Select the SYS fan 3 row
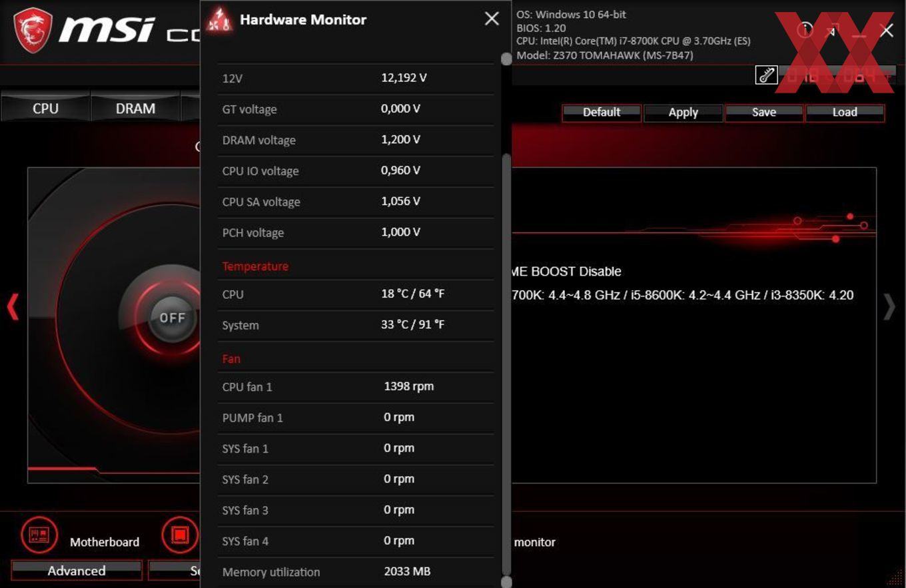The height and width of the screenshot is (588, 906). coord(356,510)
